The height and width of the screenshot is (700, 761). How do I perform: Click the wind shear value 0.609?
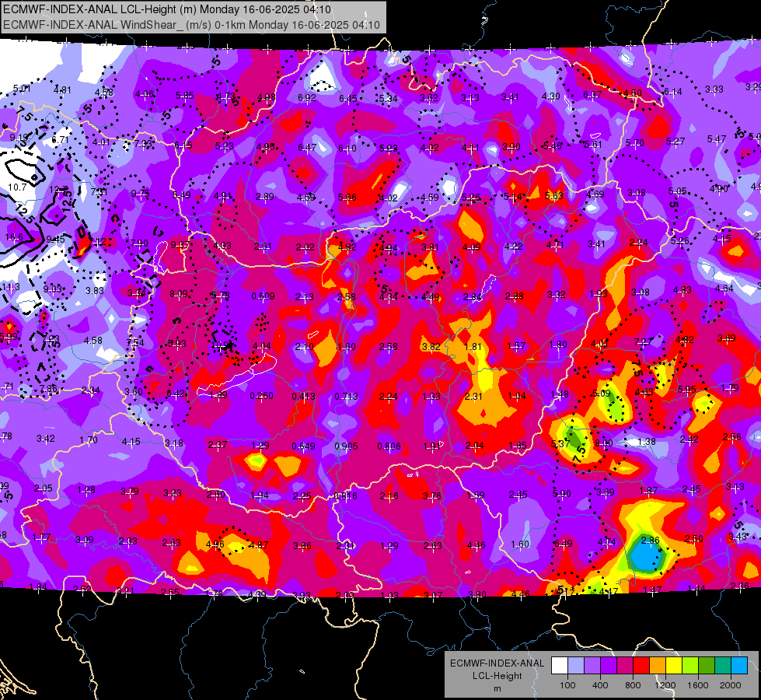tap(263, 296)
